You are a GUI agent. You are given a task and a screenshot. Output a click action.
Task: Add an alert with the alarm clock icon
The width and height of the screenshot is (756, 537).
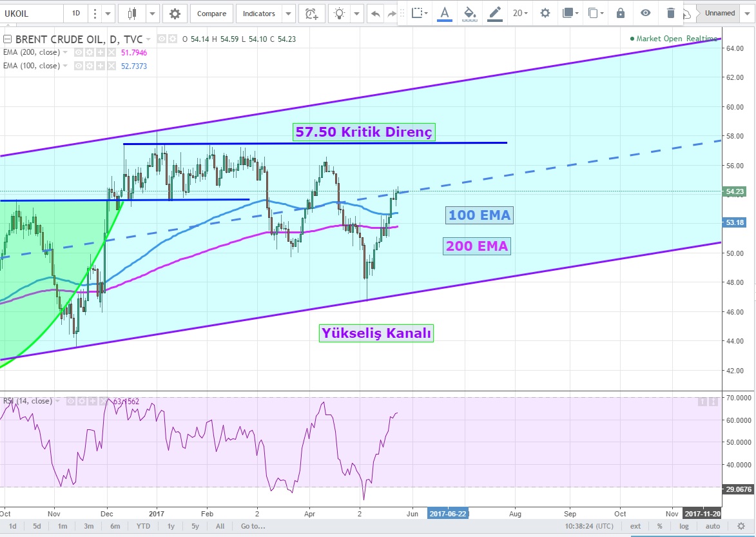(311, 14)
